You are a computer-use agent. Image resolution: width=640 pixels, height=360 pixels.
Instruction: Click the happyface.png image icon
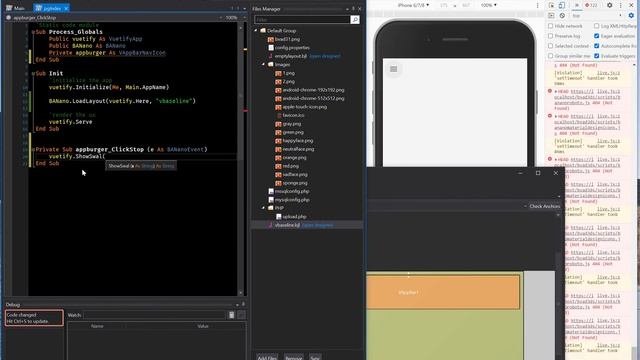tap(278, 140)
